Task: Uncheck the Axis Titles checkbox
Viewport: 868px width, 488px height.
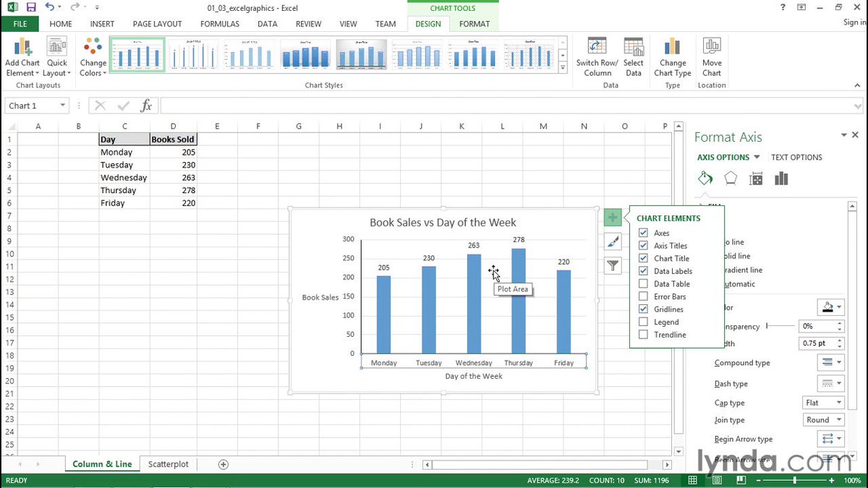Action: coord(643,246)
